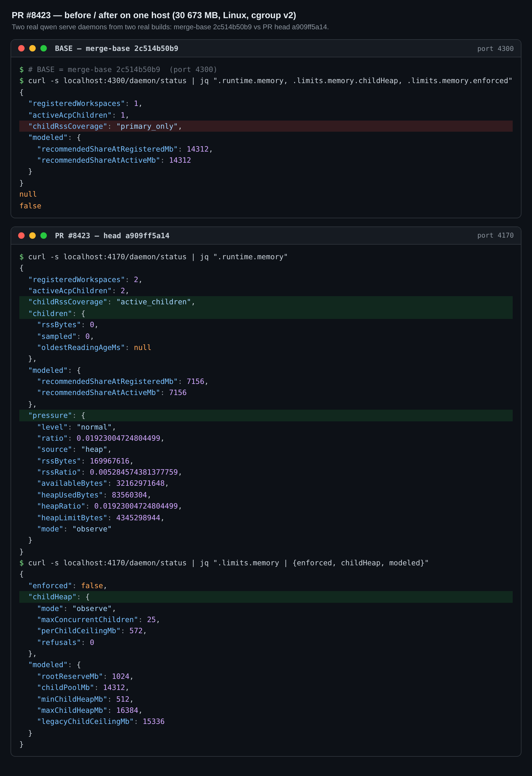Click the line '"maxConcurrentChildren": 25'
The image size is (532, 776).
click(99, 620)
